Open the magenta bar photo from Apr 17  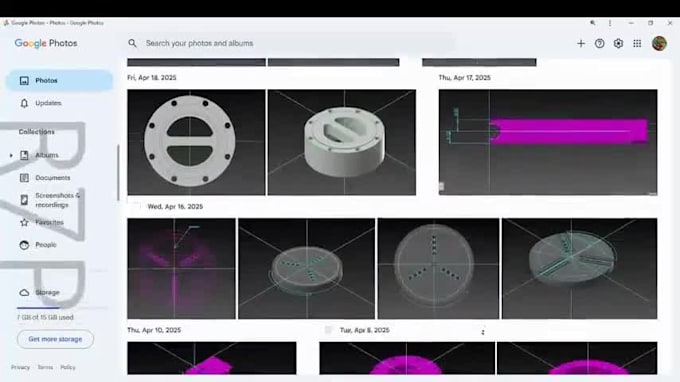click(548, 142)
